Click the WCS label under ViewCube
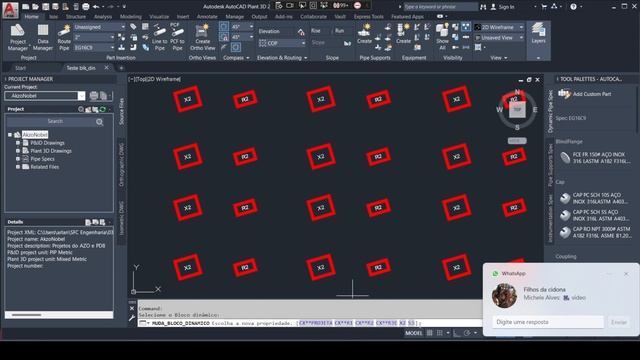 pyautogui.click(x=517, y=141)
